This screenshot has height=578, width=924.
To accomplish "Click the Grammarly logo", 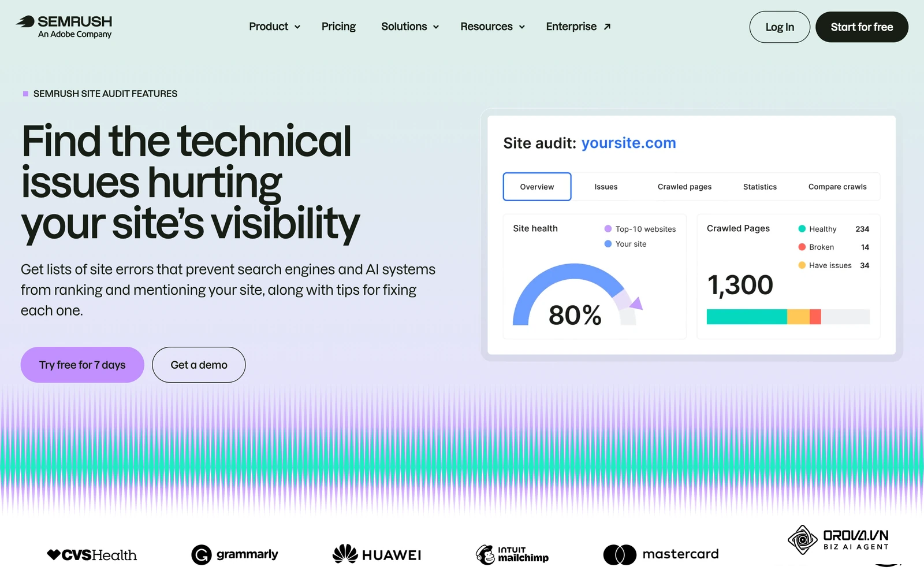I will [x=234, y=555].
